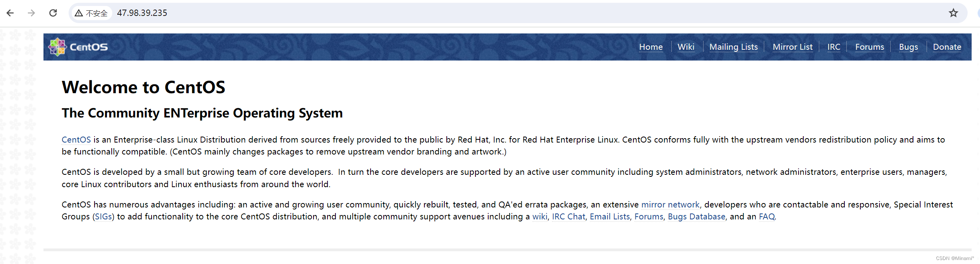The image size is (980, 264).
Task: Go to Mailing Lists in navigation
Action: point(733,47)
